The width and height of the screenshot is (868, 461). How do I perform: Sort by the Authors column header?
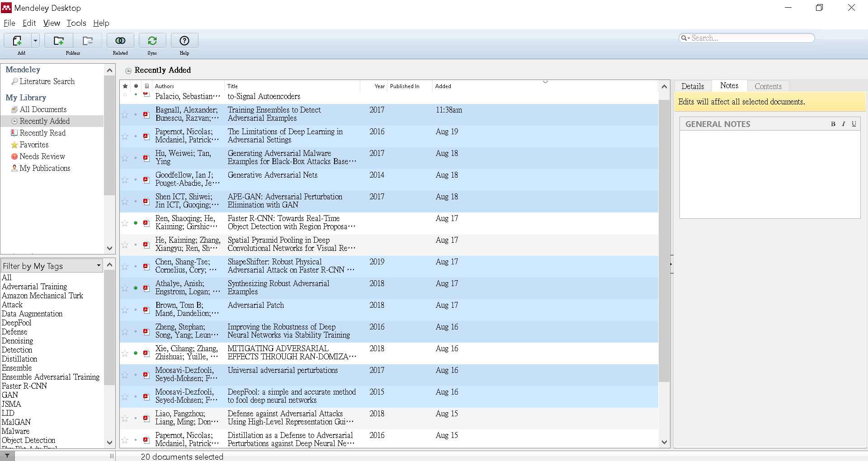tap(188, 86)
